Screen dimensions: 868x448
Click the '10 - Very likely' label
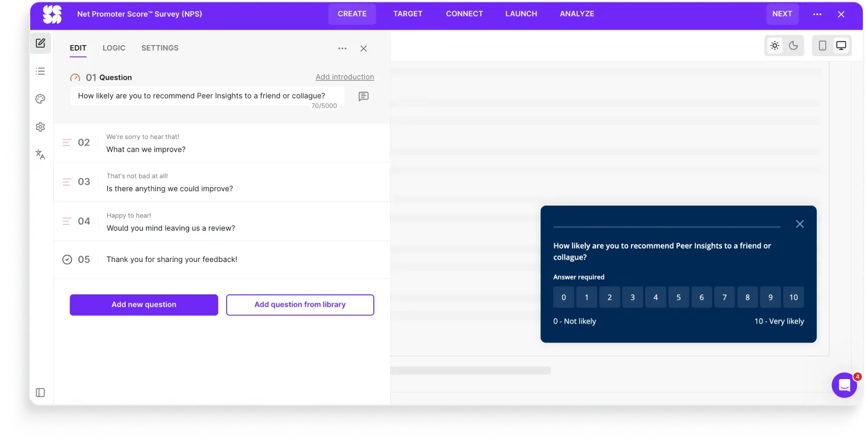pyautogui.click(x=779, y=322)
